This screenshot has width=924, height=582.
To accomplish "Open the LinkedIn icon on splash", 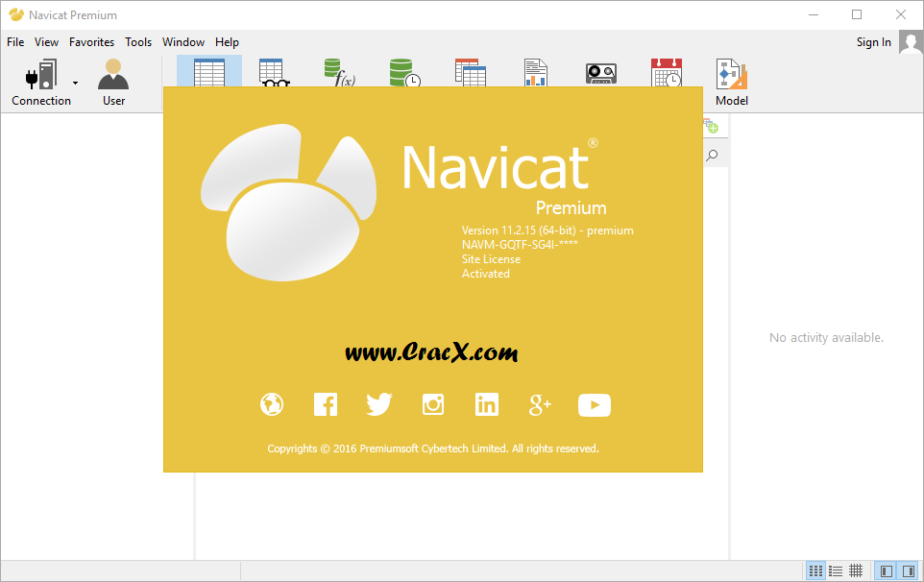I will pos(487,404).
